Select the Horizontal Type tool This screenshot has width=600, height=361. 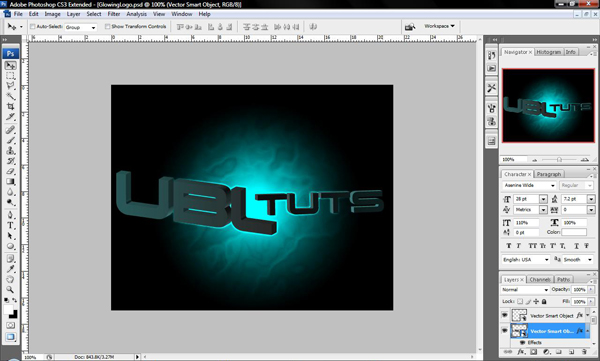pyautogui.click(x=10, y=225)
